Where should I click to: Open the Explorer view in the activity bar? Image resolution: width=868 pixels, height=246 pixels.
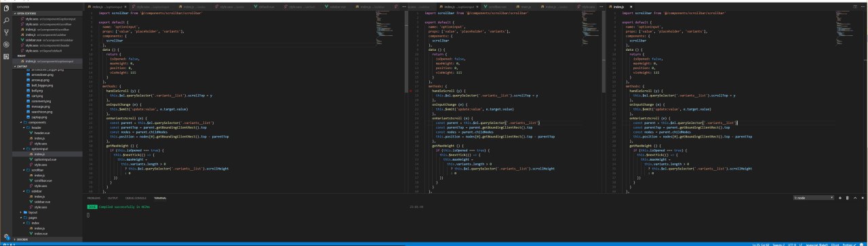click(x=6, y=8)
